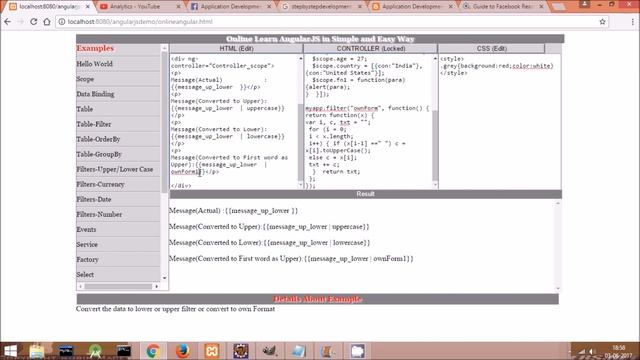Viewport: 640px width, 360px height.
Task: Click the address bar URL field
Action: coord(327,22)
